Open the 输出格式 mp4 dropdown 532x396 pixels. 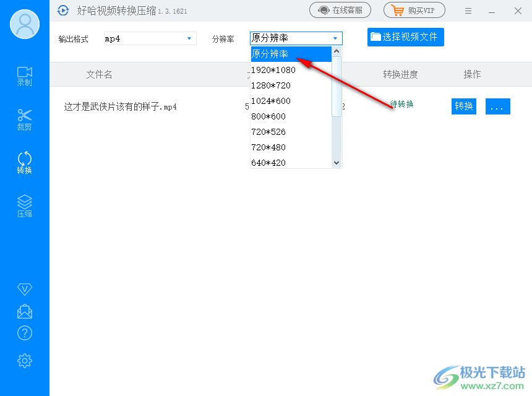coord(150,38)
